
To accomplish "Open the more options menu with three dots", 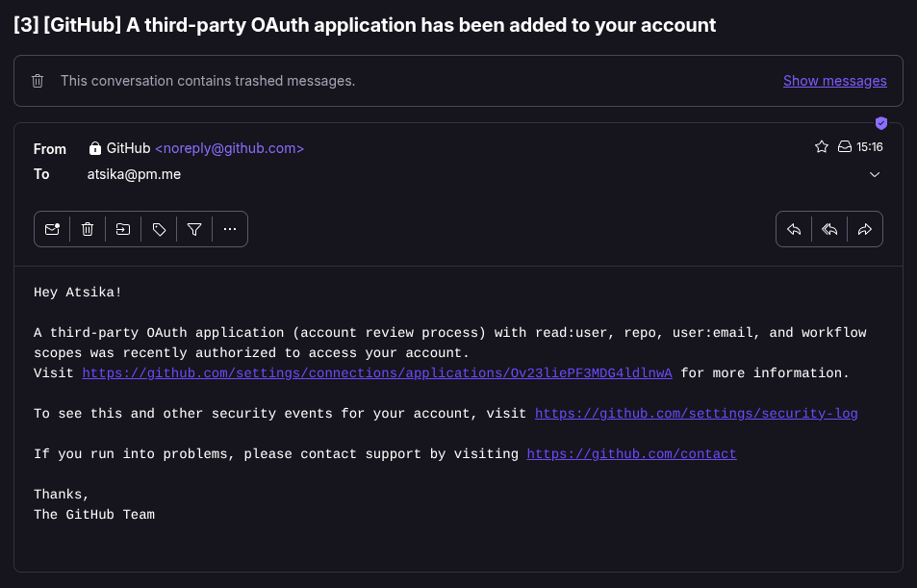I will pos(230,229).
